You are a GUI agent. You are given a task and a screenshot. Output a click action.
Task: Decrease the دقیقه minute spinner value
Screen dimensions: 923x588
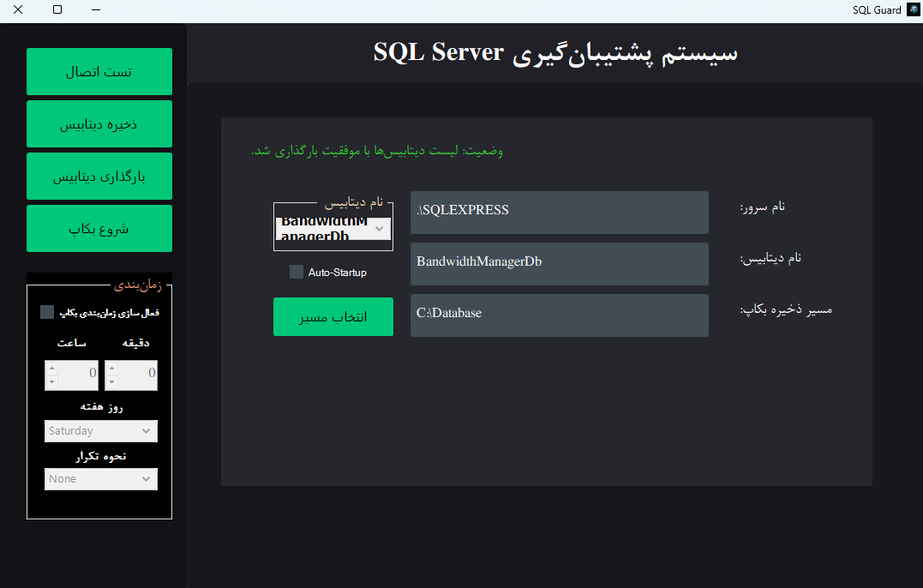pos(112,382)
